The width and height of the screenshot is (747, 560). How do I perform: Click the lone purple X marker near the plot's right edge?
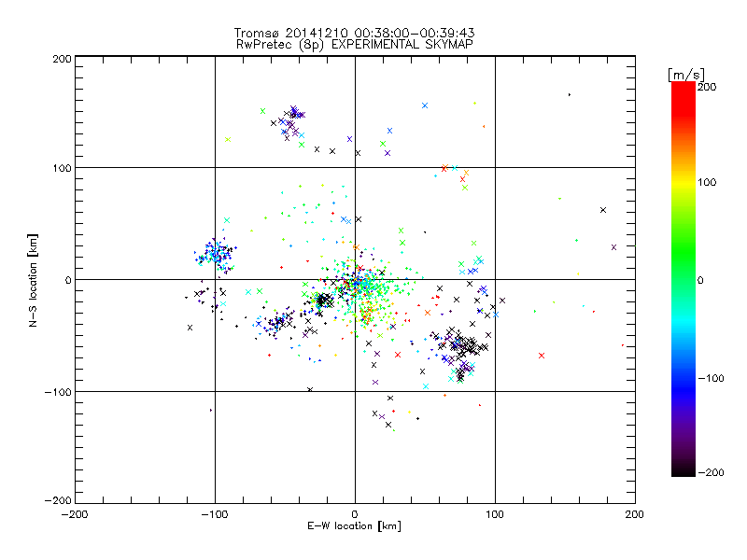point(613,247)
